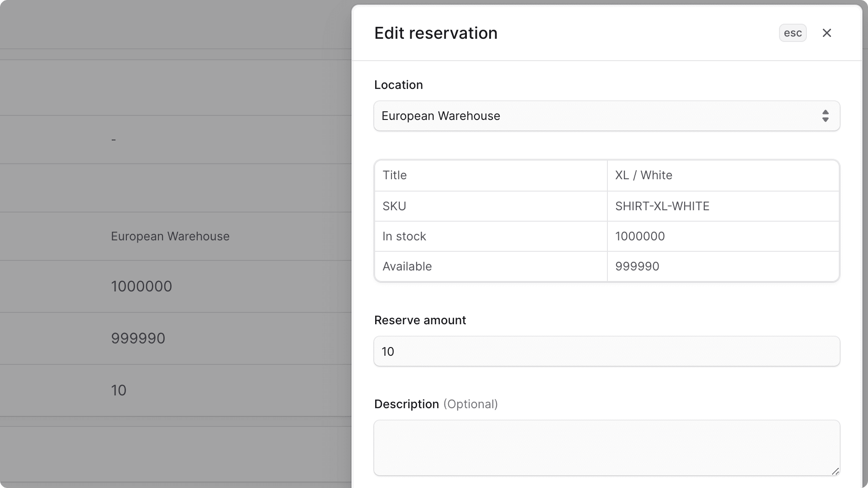Click the up-down chevron icon on Location select
Image resolution: width=868 pixels, height=488 pixels.
[825, 116]
